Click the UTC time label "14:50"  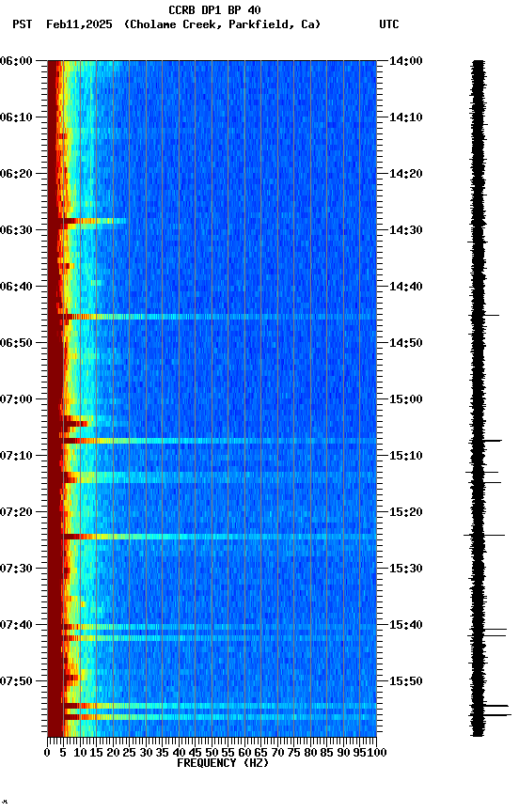click(406, 343)
